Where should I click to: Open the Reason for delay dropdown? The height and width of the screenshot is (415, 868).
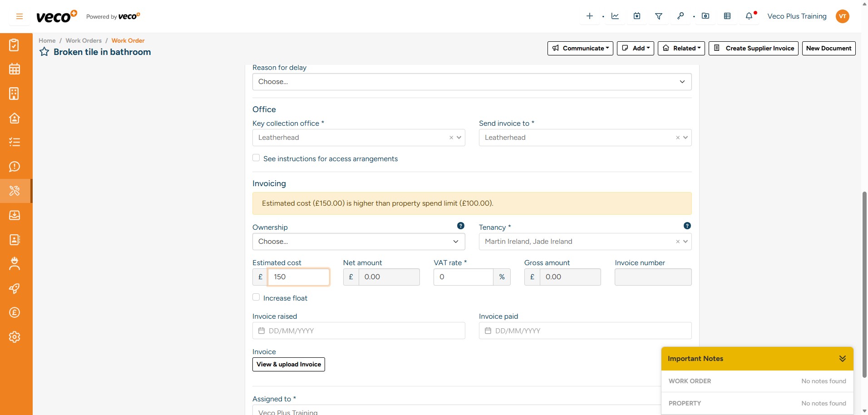[472, 82]
